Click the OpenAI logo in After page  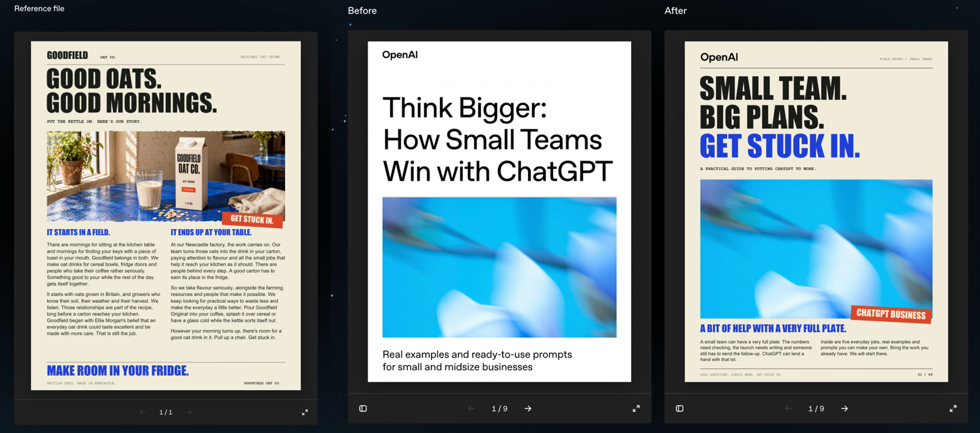(x=719, y=57)
